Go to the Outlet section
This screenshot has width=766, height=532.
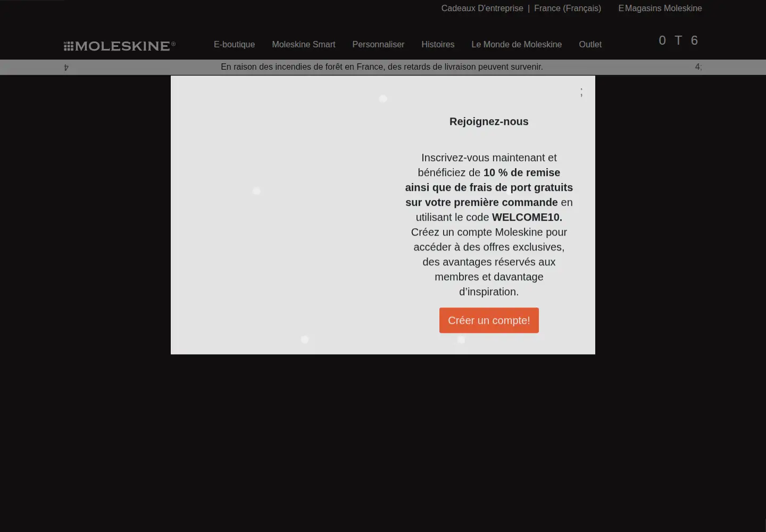coord(590,45)
